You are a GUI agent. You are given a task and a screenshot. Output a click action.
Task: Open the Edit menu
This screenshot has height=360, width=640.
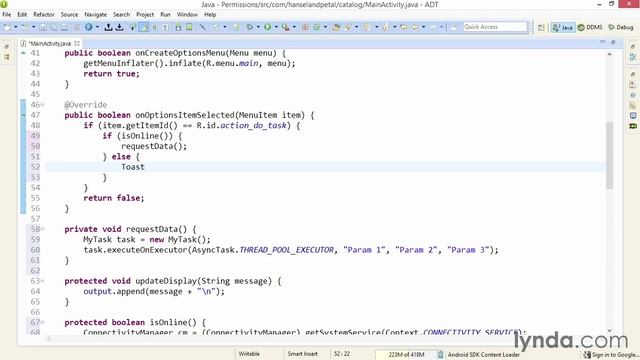pyautogui.click(x=22, y=14)
